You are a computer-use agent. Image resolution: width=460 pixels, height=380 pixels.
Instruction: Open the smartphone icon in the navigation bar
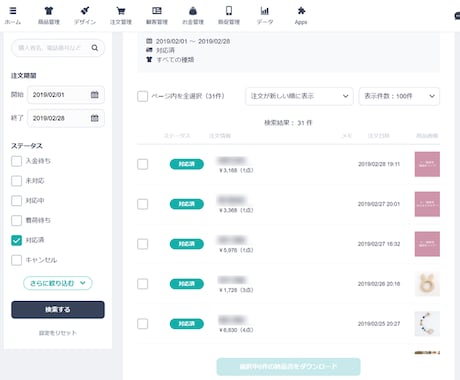click(229, 11)
